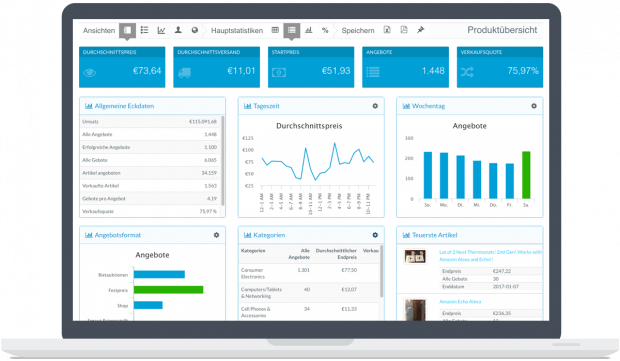Click the Umsatz row in Eckdaten
The image size is (620, 361).
point(150,121)
